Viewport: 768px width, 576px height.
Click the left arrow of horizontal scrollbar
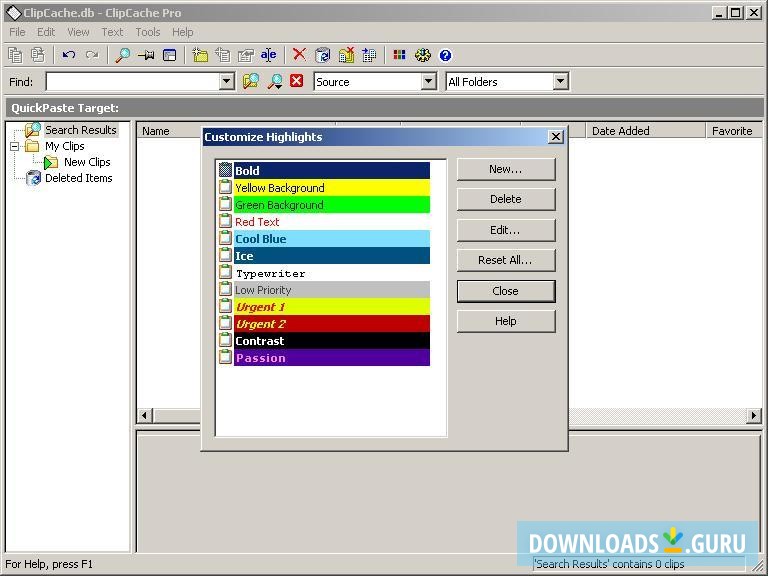tap(144, 416)
